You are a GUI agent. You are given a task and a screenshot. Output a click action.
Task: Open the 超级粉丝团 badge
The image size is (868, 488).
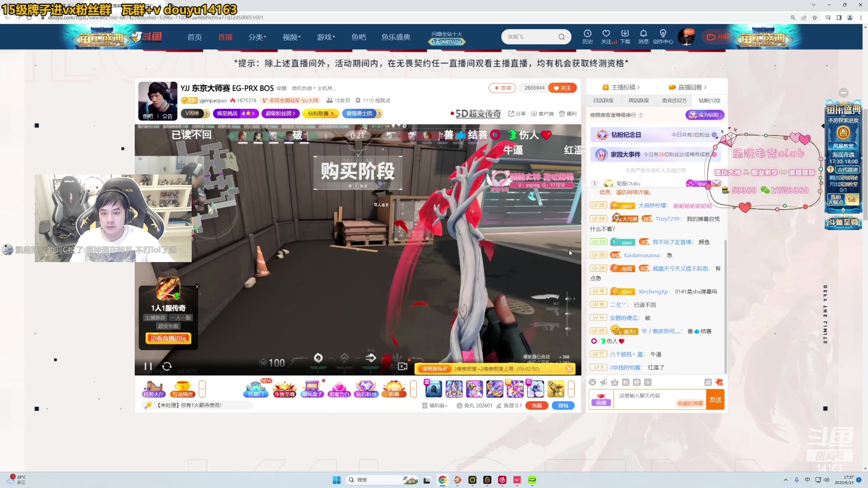(x=280, y=113)
